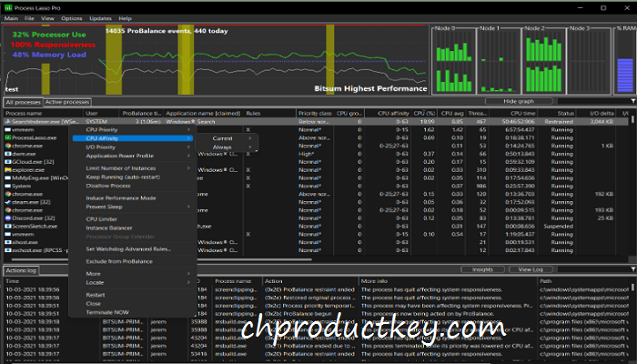Click the sihost.exe process icon

(x=7, y=242)
